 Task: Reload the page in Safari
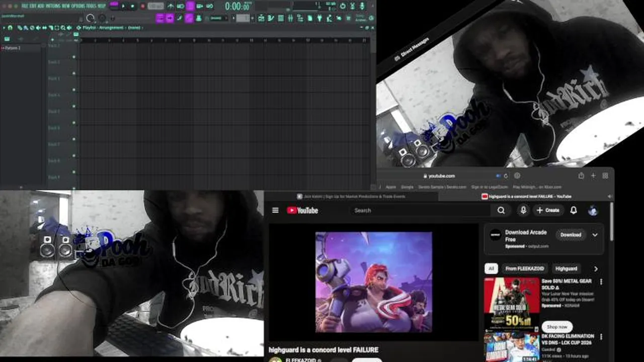(506, 176)
